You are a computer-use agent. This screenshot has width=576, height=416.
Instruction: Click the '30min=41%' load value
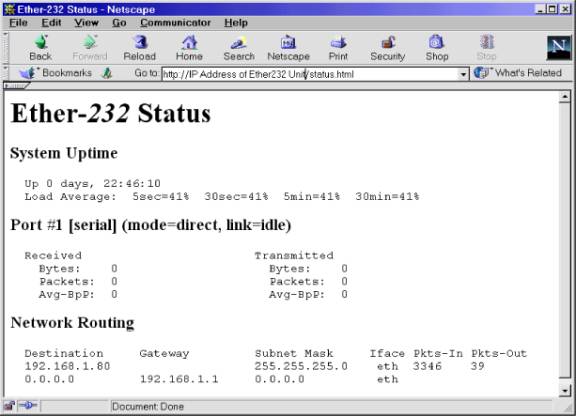click(x=387, y=197)
